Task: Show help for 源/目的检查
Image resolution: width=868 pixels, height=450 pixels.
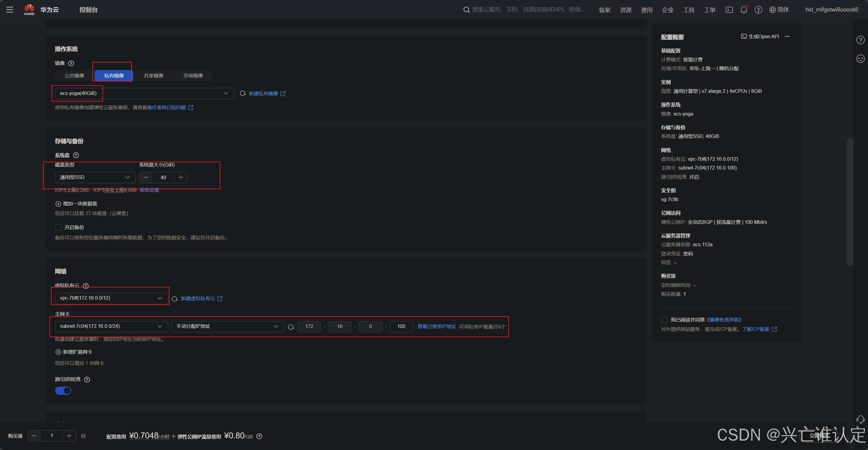Action: coord(87,380)
